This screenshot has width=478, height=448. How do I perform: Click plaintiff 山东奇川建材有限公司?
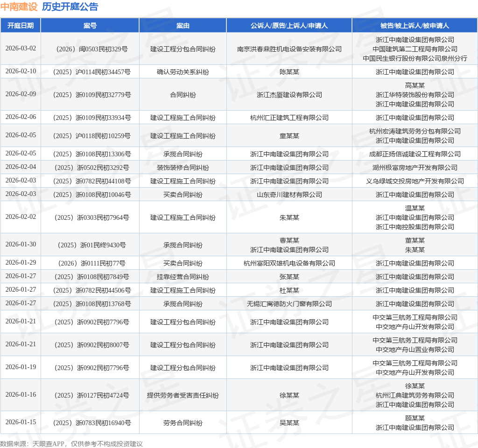coord(289,195)
